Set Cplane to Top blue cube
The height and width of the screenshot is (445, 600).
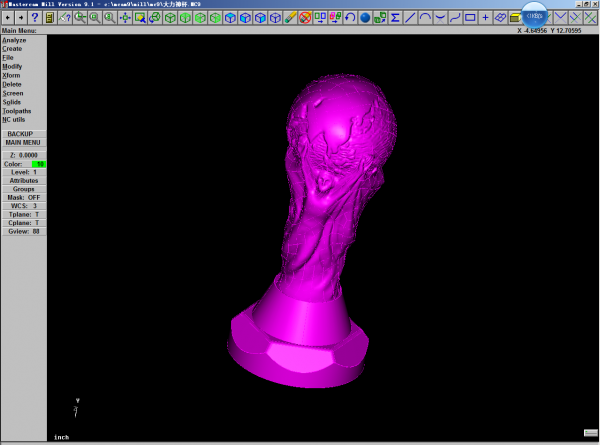pyautogui.click(x=230, y=18)
